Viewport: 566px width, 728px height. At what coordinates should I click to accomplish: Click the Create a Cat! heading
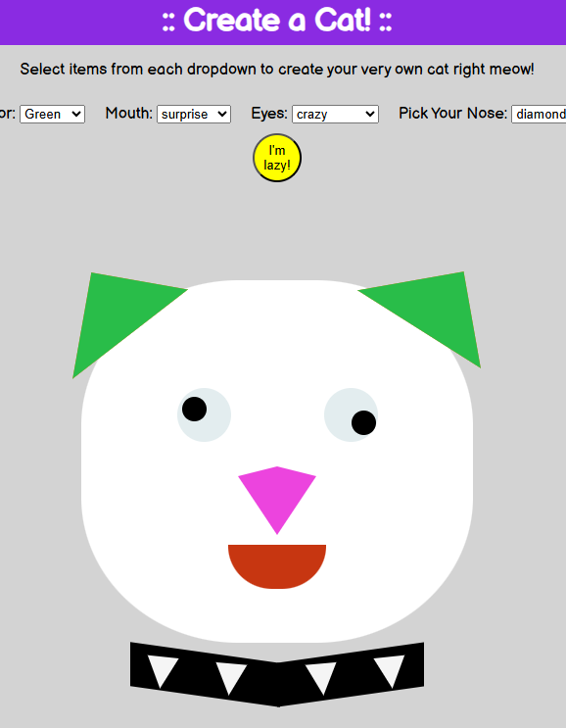pos(277,21)
